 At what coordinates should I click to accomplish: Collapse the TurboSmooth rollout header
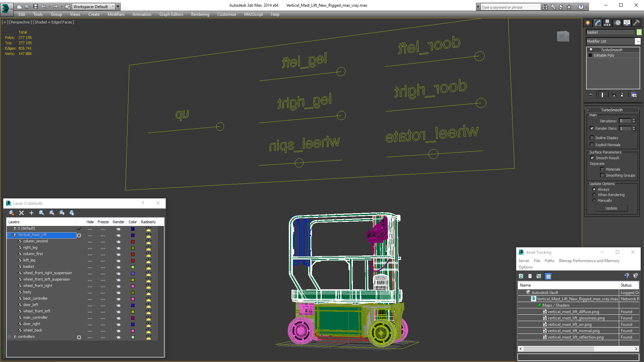611,110
